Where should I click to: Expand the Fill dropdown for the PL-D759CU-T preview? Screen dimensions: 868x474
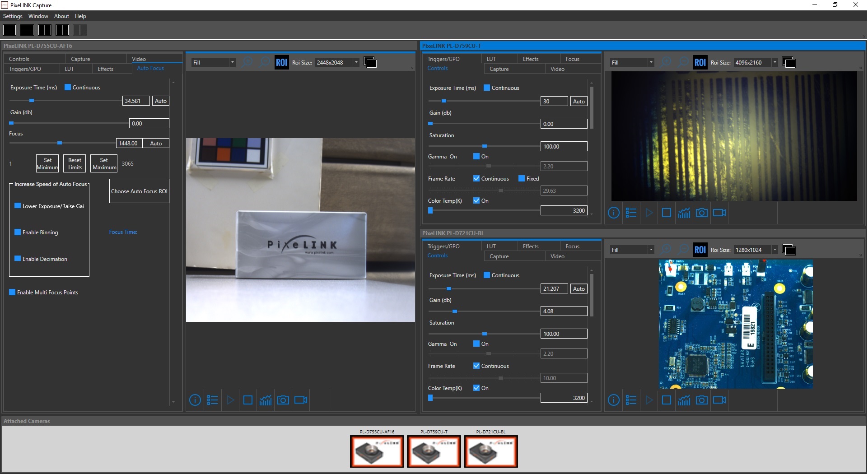[651, 63]
